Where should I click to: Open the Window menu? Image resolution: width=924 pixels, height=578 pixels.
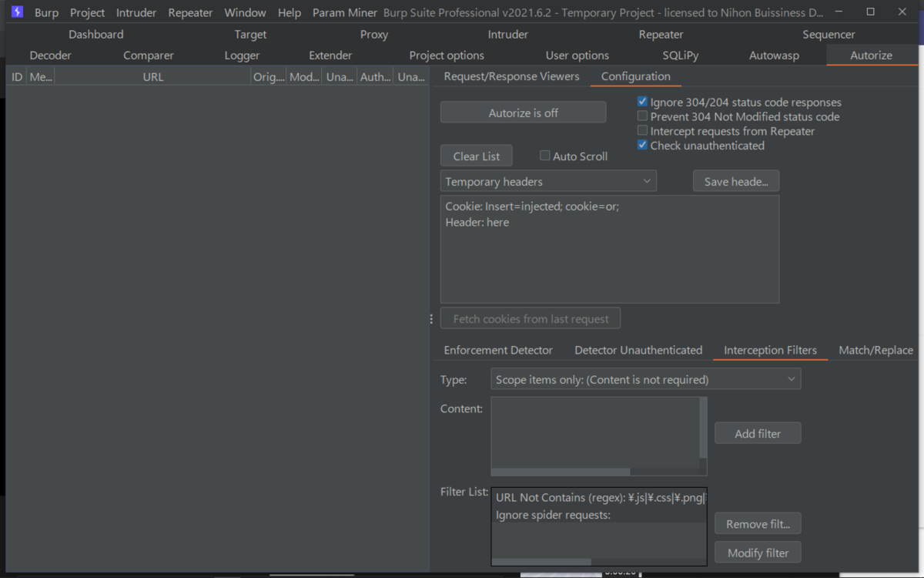point(245,12)
